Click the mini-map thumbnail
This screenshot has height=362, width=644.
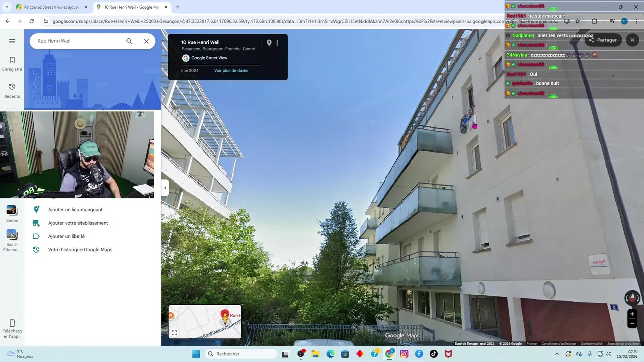click(x=205, y=322)
